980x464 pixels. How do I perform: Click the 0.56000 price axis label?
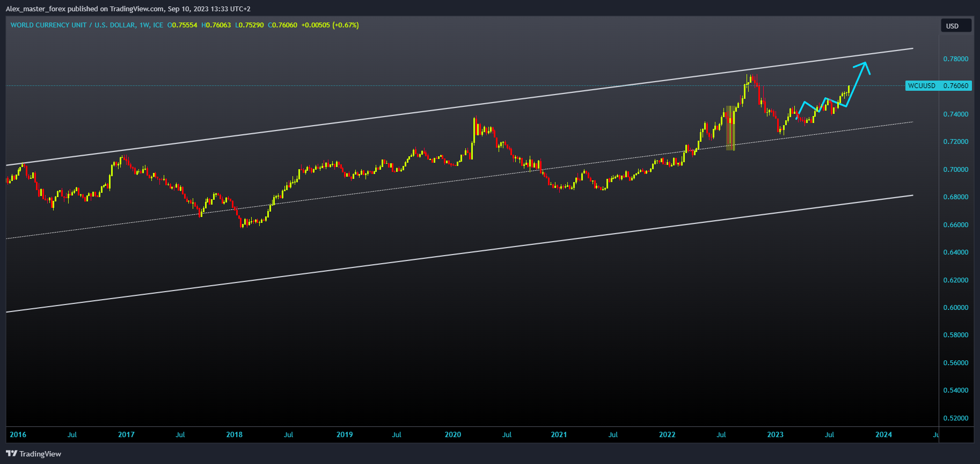coord(956,363)
